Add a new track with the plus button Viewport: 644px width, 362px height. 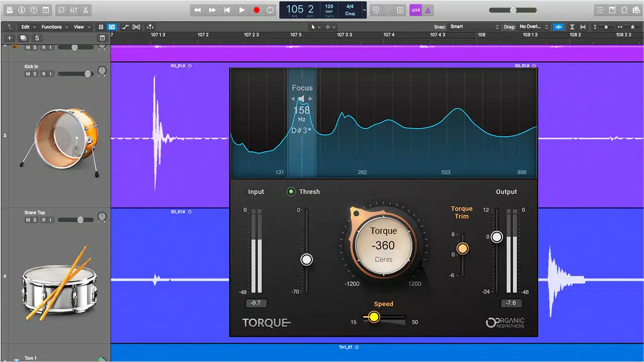point(10,38)
